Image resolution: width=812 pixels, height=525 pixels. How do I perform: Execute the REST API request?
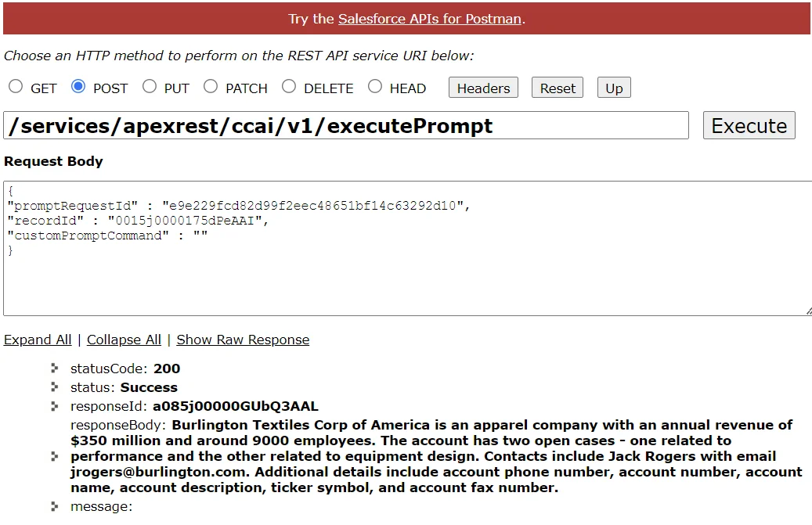tap(749, 126)
